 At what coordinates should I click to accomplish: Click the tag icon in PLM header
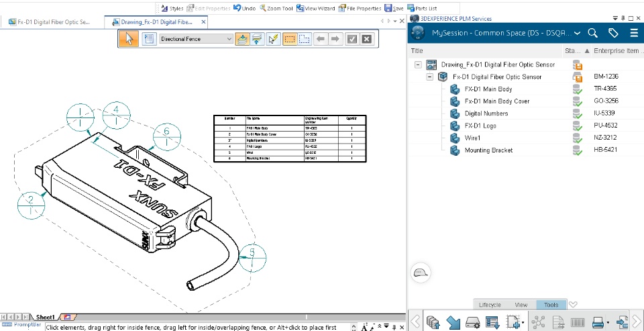[613, 33]
